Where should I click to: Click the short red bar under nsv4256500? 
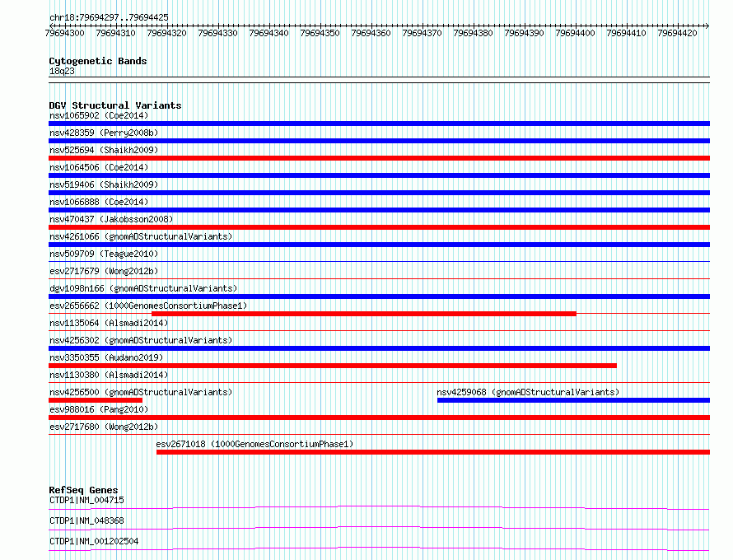(x=96, y=400)
